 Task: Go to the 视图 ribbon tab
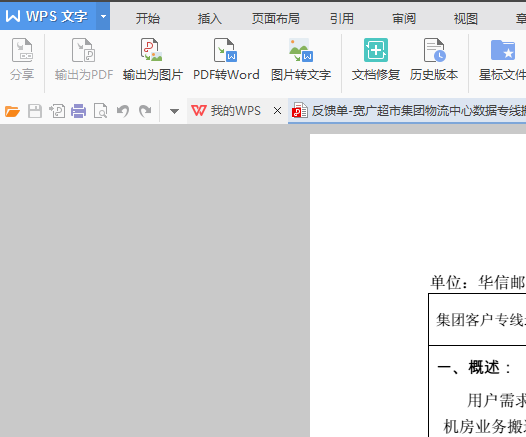[466, 18]
